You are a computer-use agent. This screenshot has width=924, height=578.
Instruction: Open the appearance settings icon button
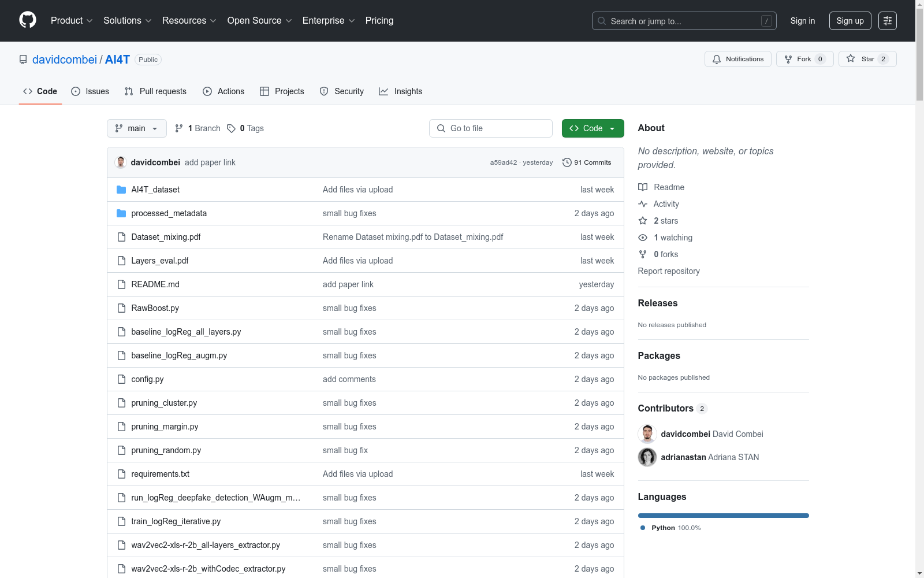[x=888, y=21]
